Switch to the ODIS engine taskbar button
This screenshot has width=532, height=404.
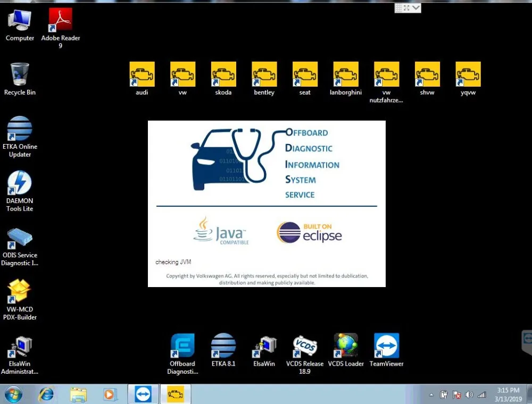[x=176, y=394]
